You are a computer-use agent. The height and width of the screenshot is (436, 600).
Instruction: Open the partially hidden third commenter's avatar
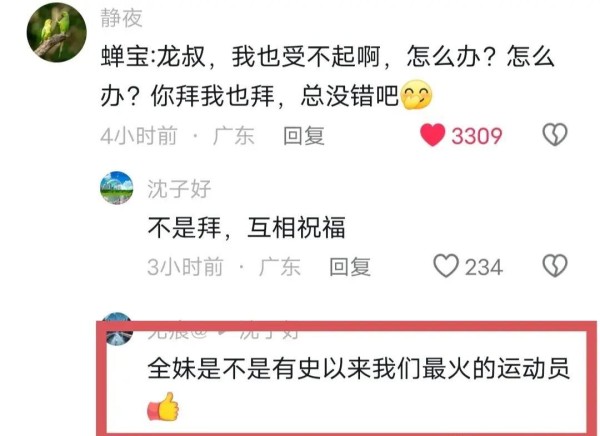[117, 328]
